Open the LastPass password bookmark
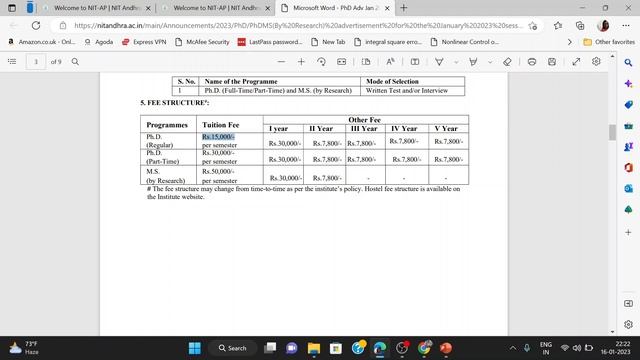 tap(270, 42)
